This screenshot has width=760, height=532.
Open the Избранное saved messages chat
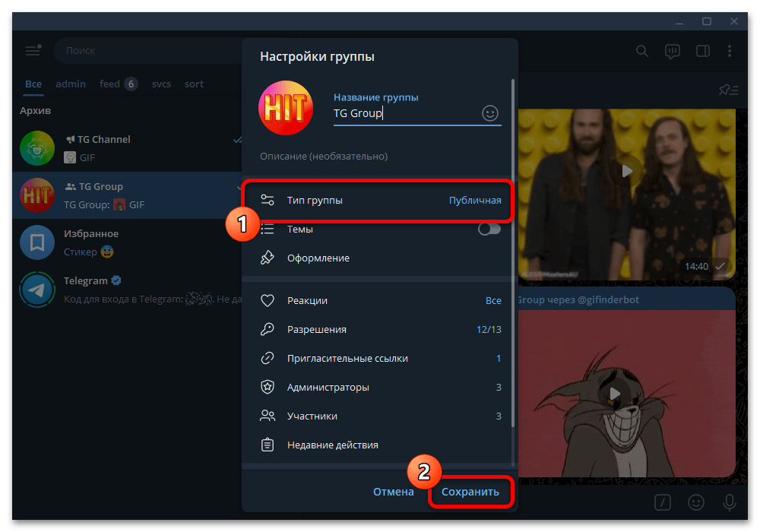coord(127,242)
